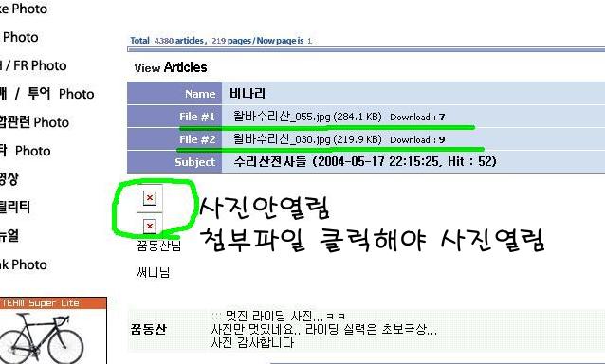Click the first broken image icon

coord(150,198)
